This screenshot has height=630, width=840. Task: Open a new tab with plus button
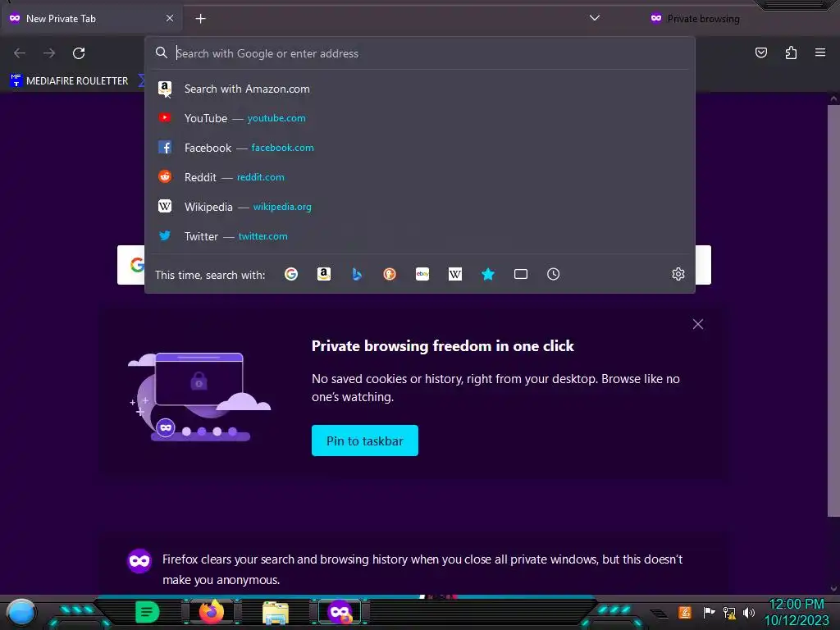pos(200,19)
